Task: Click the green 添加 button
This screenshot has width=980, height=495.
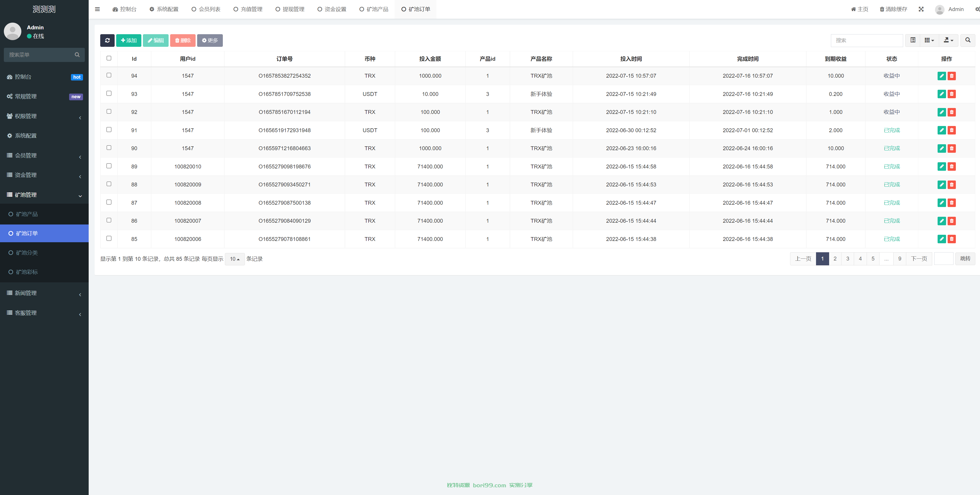Action: pyautogui.click(x=129, y=40)
